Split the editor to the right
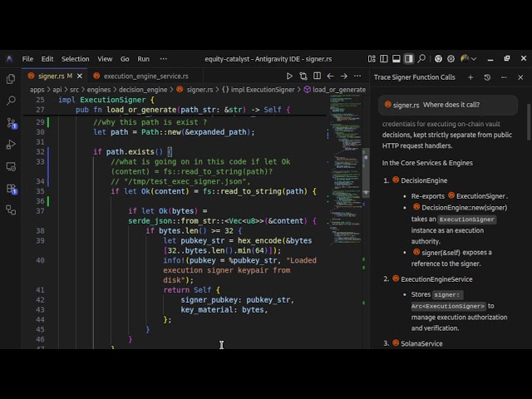Screen dimensions: 532x399 (317, 76)
